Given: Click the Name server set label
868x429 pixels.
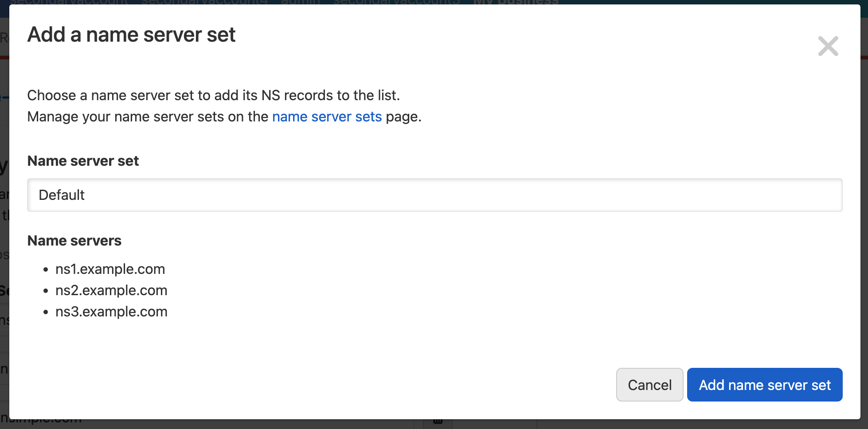Looking at the screenshot, I should [83, 161].
